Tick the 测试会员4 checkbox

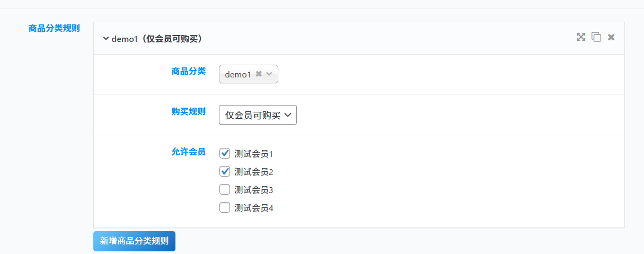[225, 207]
